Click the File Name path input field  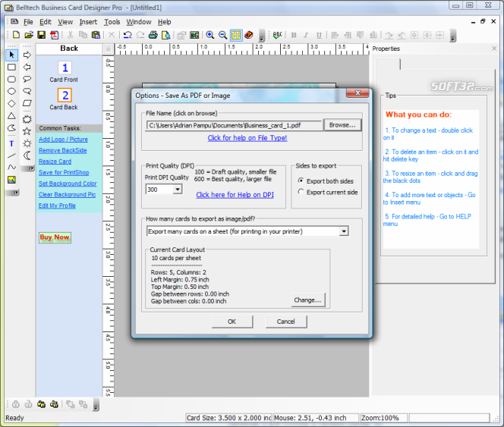pyautogui.click(x=234, y=125)
